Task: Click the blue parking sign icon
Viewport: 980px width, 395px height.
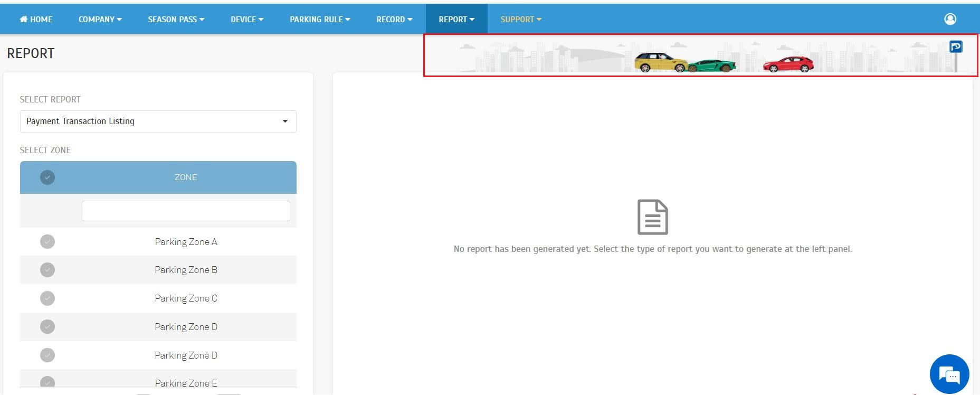Action: 956,48
